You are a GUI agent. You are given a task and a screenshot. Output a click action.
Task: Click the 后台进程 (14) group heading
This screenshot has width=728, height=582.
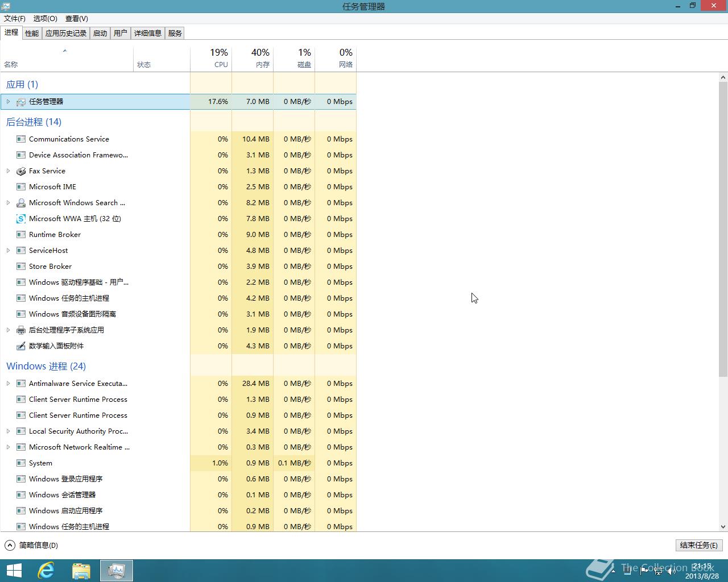tap(34, 122)
